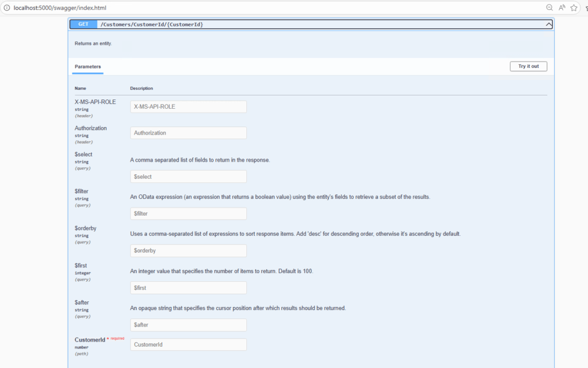Click the Read Aloud icon
The width and height of the screenshot is (588, 368).
pyautogui.click(x=562, y=8)
